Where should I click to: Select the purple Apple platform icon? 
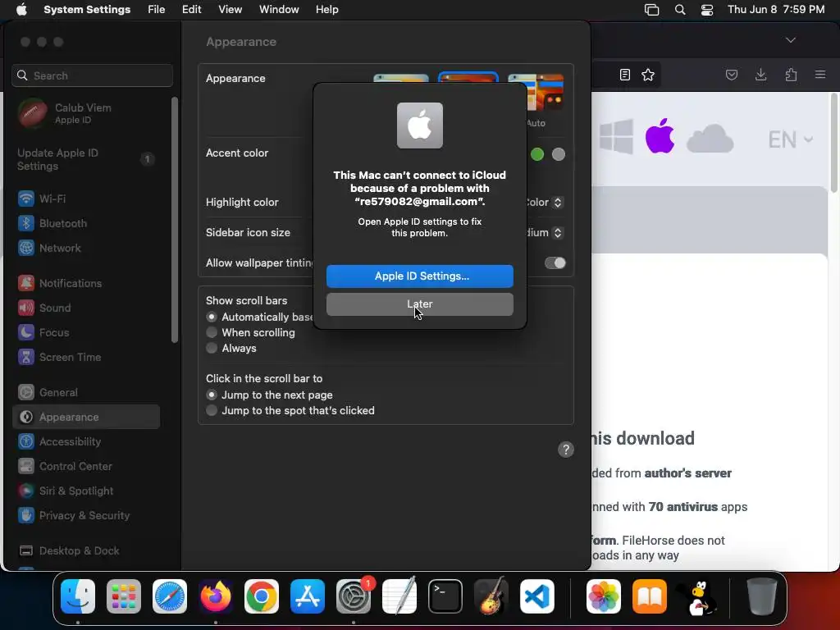click(x=660, y=135)
